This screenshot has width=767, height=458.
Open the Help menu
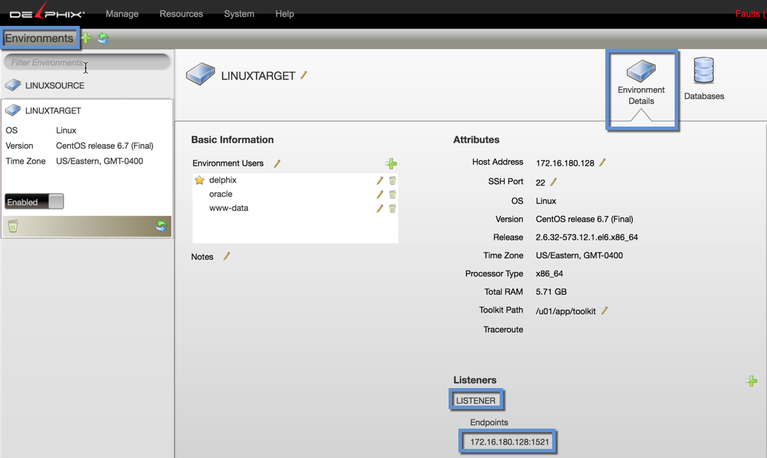coord(284,14)
